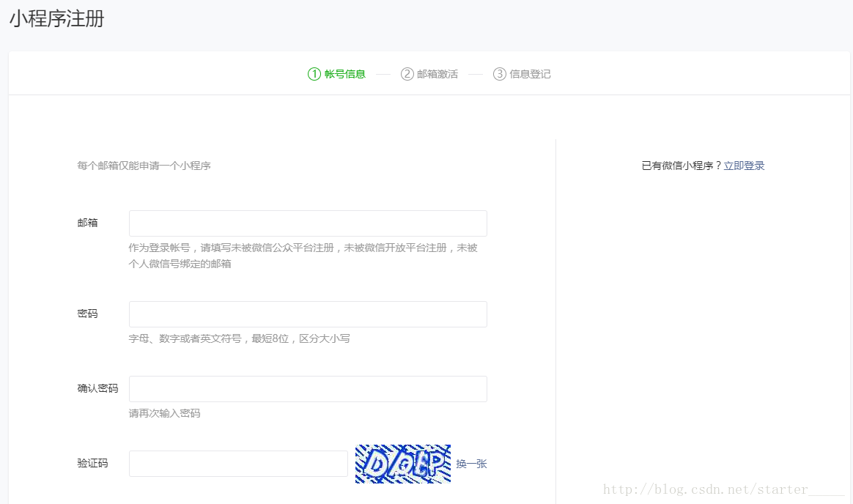
Task: Refresh captcha via 换一张 link
Action: 471,464
